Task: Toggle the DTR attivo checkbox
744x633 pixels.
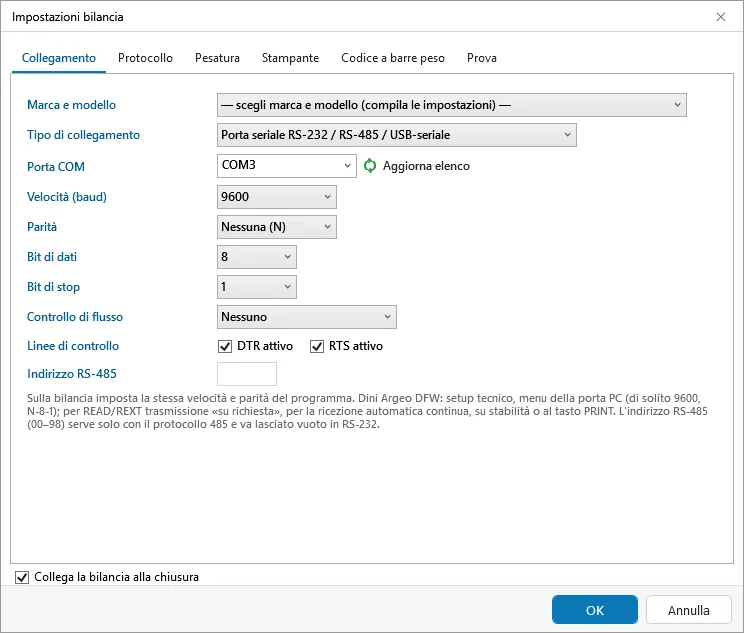Action: (225, 346)
